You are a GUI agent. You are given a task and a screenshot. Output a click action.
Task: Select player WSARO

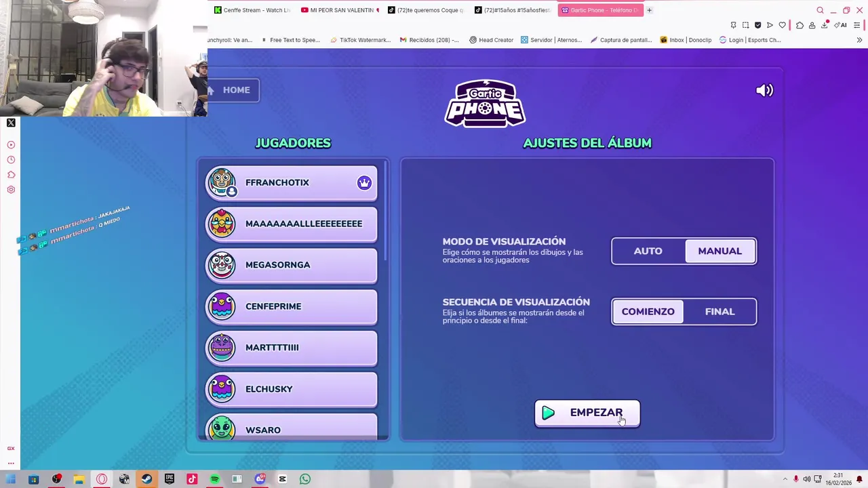point(292,428)
